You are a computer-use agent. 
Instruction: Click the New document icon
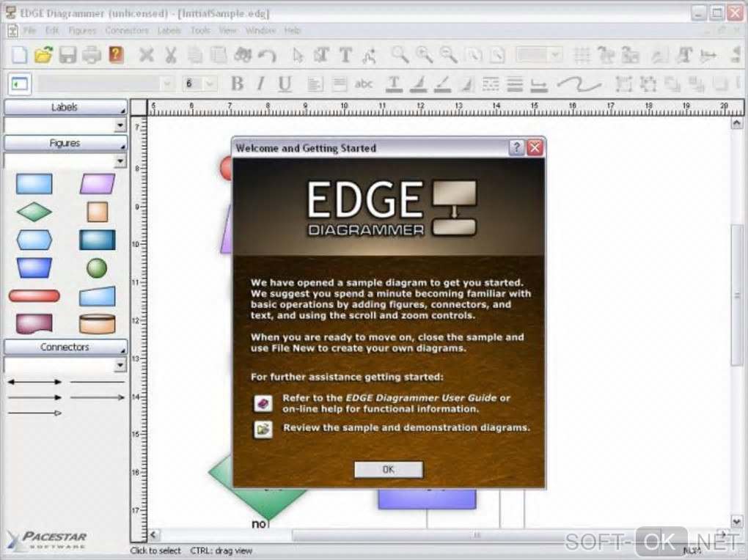click(19, 55)
